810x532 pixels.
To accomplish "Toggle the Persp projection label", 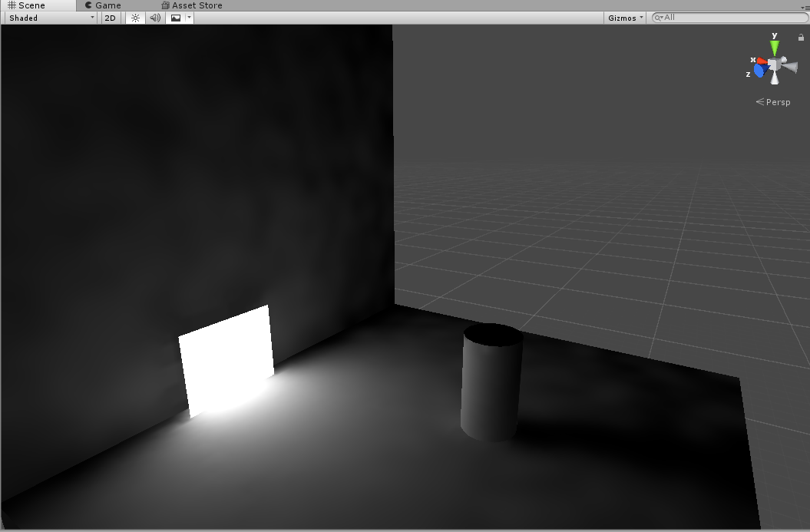I will point(773,102).
